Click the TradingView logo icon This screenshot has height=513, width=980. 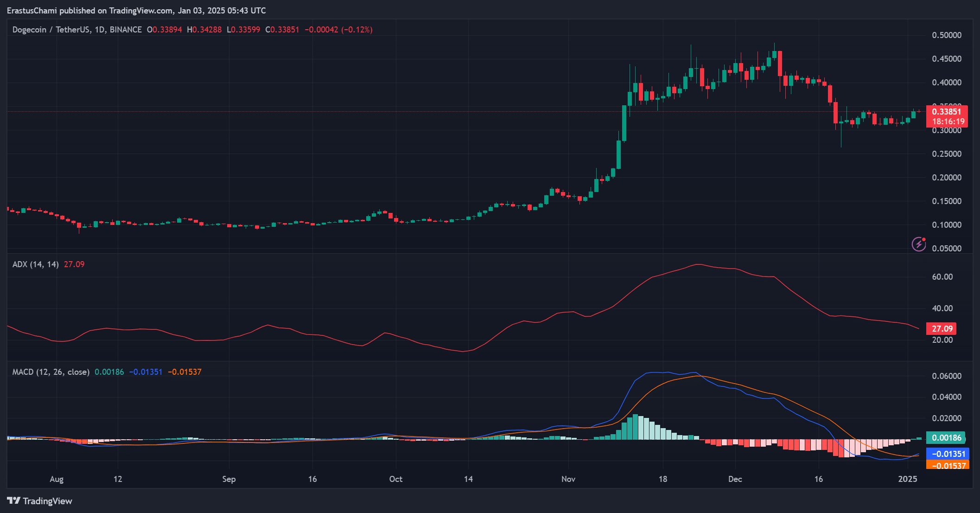(13, 501)
